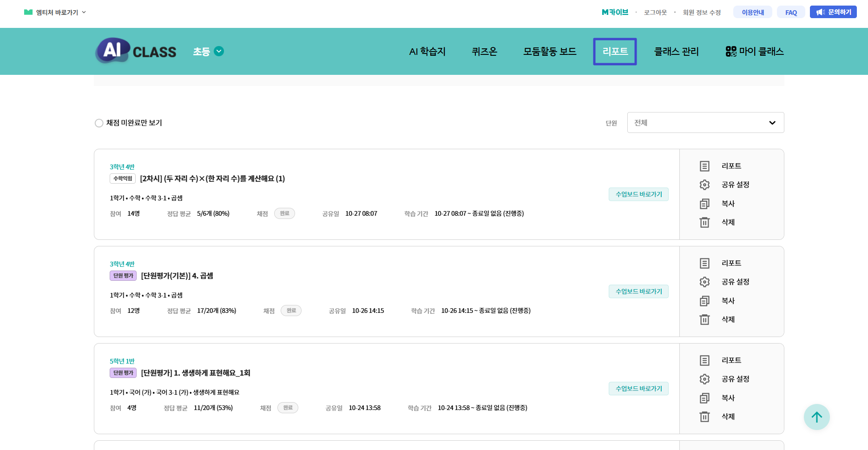This screenshot has height=450, width=868.
Task: Click the AI CLASS logo
Action: pyautogui.click(x=136, y=51)
